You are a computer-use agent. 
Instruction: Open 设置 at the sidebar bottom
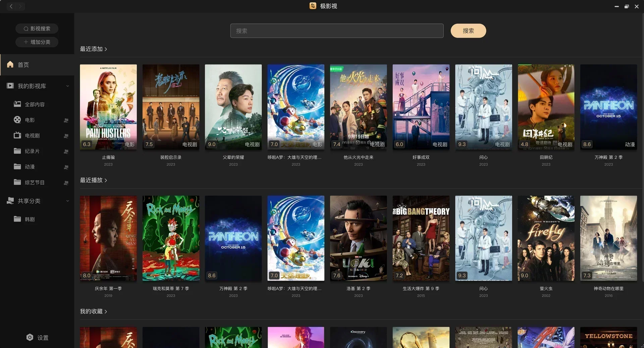[37, 338]
